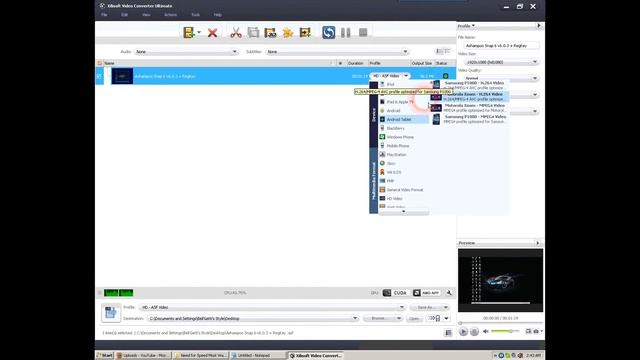Click the Stop conversion icon
Viewport: 640px width, 360px height.
(363, 32)
